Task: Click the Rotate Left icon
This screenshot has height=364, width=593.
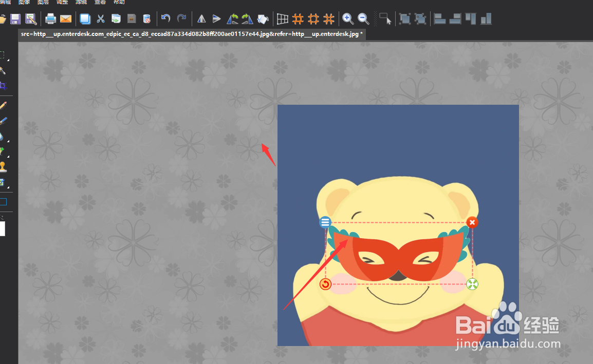Action: pyautogui.click(x=232, y=18)
